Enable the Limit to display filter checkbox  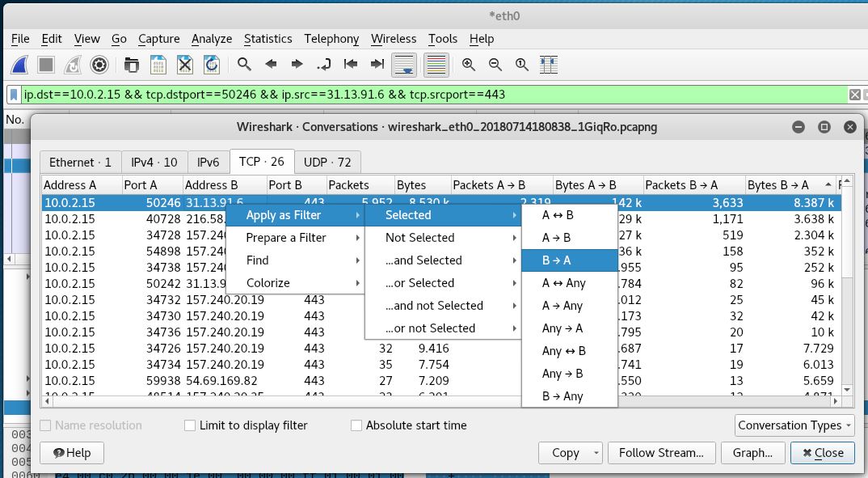click(190, 425)
